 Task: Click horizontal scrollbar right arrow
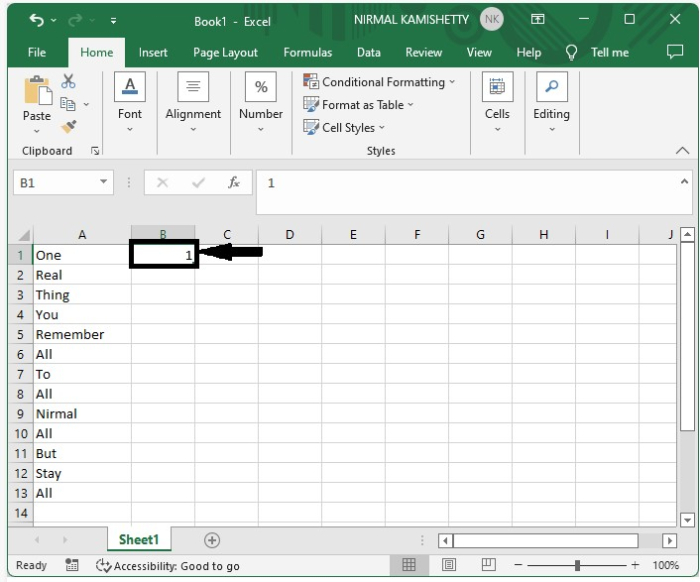(x=669, y=540)
